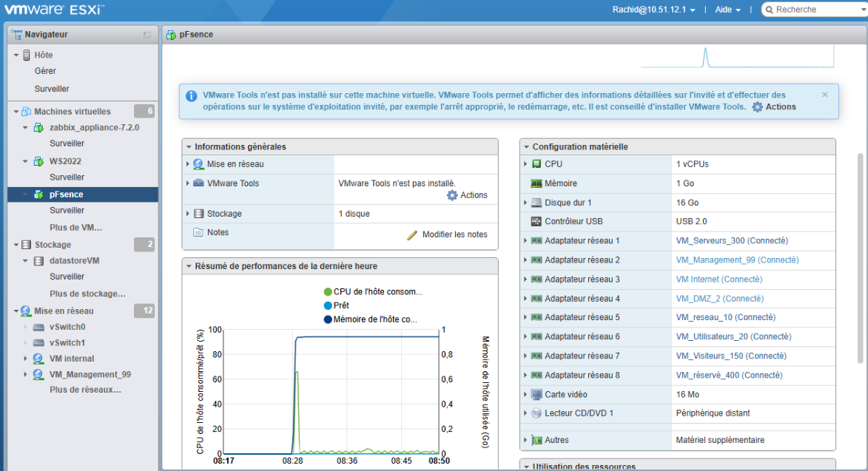
Task: Open the VM_Utilisateurs_20 (Connecté) link
Action: pyautogui.click(x=733, y=336)
